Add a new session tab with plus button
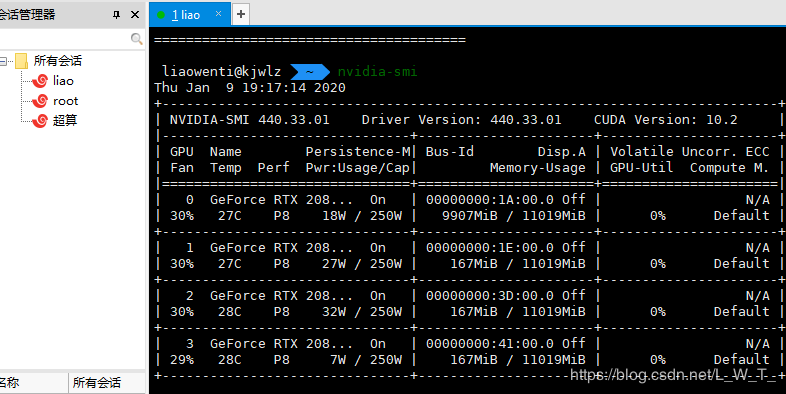Image resolution: width=786 pixels, height=394 pixels. point(241,14)
